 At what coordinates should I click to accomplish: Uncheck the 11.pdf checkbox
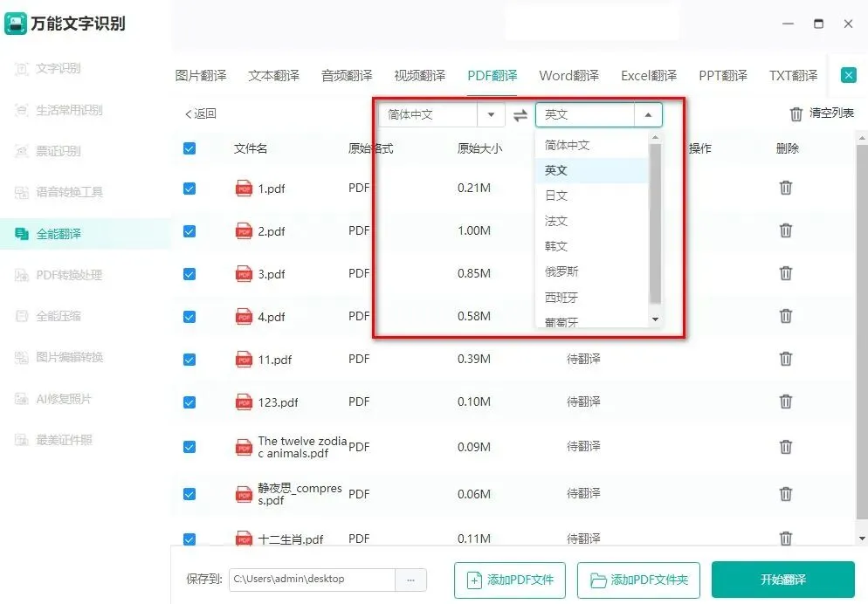tap(189, 360)
